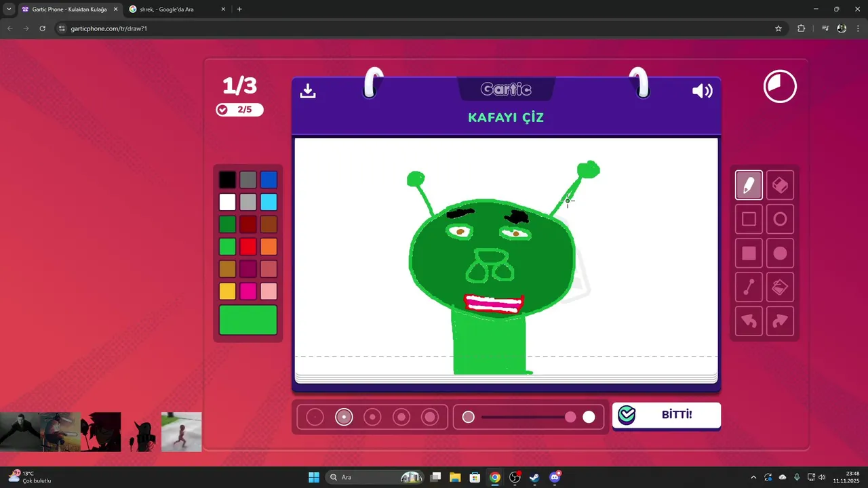The height and width of the screenshot is (488, 868).
Task: Open the weather widget showing 13°C
Action: pyautogui.click(x=30, y=477)
